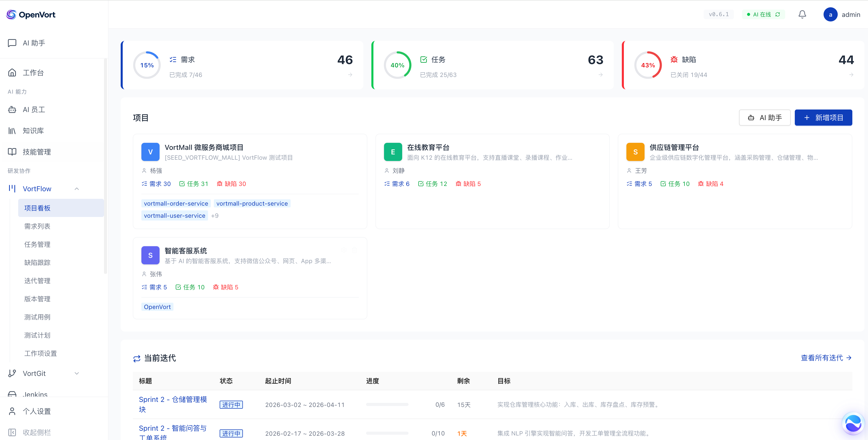Viewport: 868px width, 440px height.
Task: Open 查看所有迭代 link
Action: tap(826, 358)
